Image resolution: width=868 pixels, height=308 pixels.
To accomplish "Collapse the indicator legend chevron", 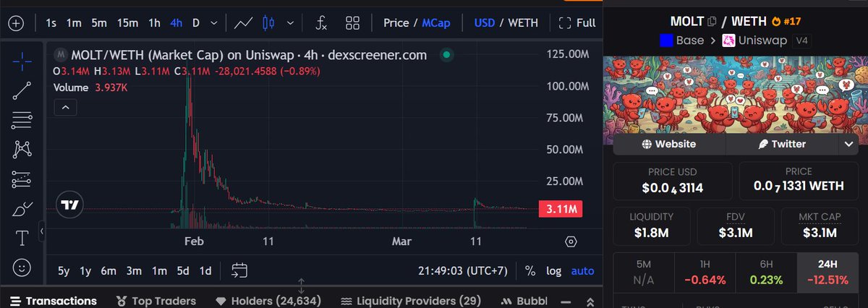I will (64, 108).
